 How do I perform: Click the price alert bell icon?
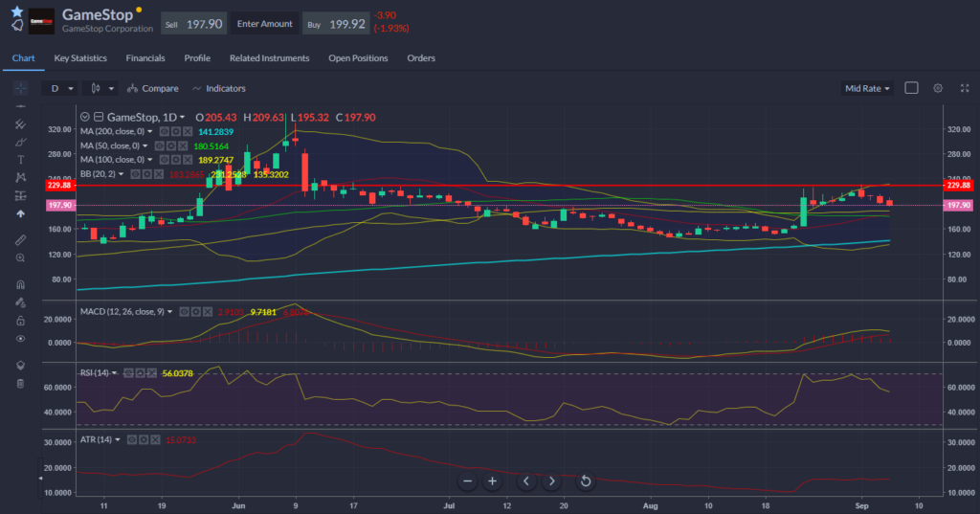tap(16, 27)
